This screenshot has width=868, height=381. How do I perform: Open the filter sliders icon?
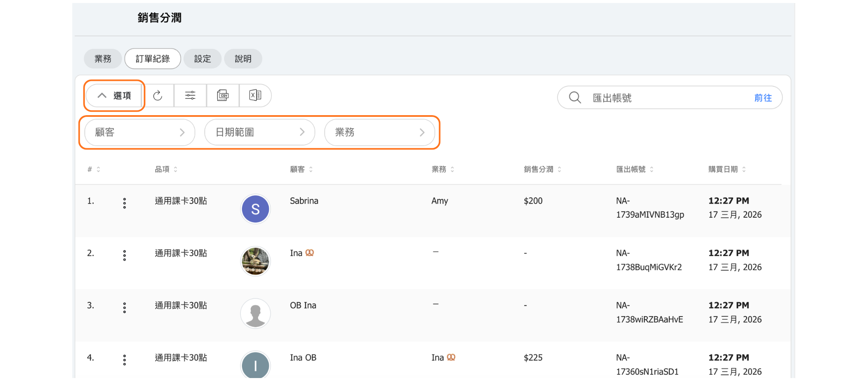tap(190, 96)
